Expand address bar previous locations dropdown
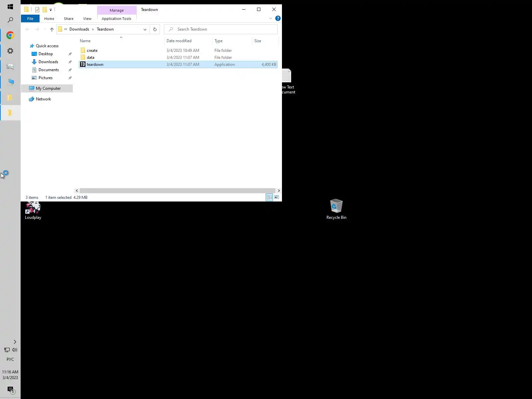Viewport: 532px width, 399px height. (145, 29)
